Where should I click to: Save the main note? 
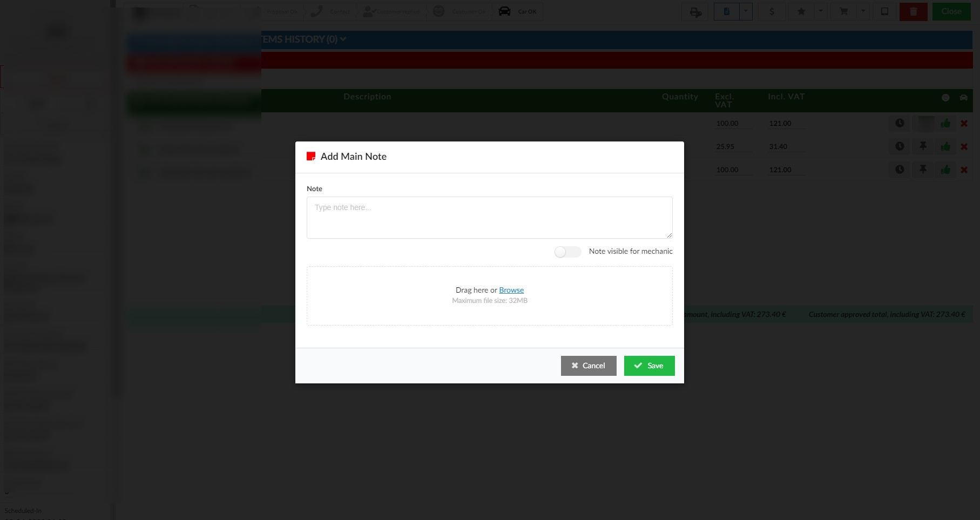(649, 366)
